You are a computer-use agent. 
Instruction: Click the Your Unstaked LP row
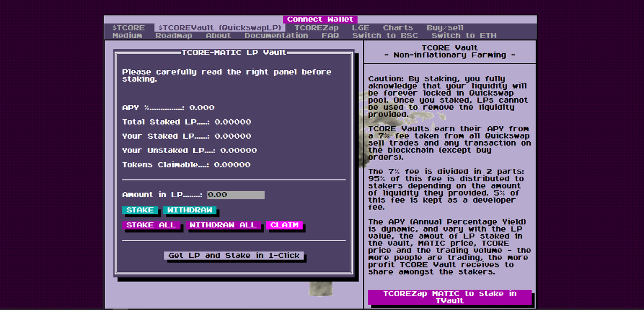(x=189, y=150)
